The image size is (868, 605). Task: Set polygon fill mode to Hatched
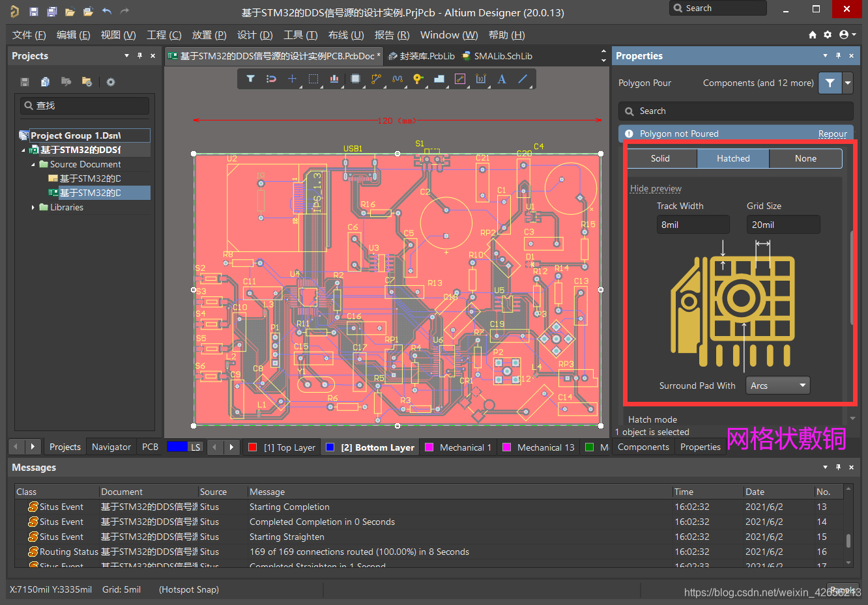[733, 158]
